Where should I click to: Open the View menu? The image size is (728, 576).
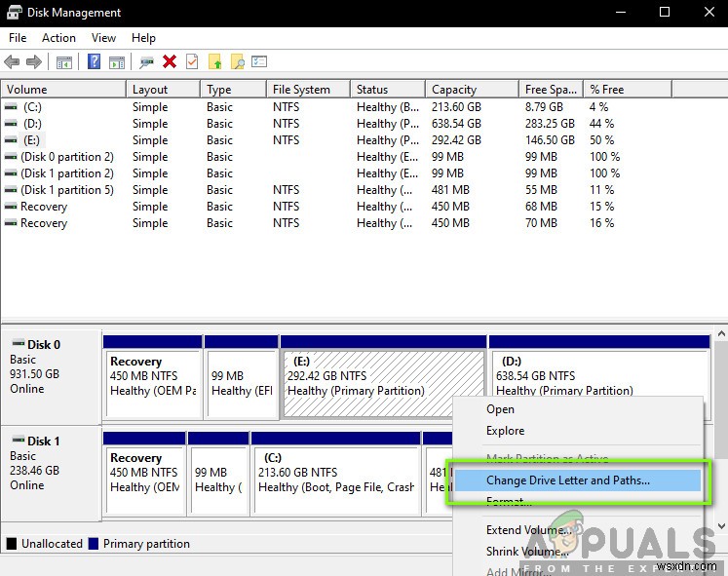click(x=103, y=38)
